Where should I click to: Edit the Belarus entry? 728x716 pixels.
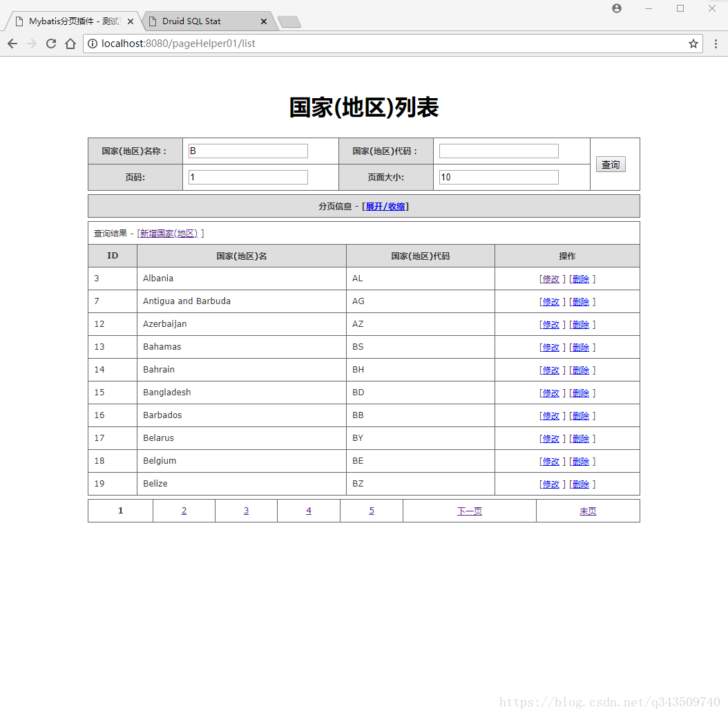[x=551, y=438]
